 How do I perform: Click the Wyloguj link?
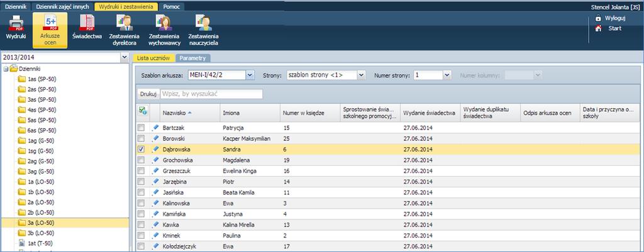tap(615, 18)
